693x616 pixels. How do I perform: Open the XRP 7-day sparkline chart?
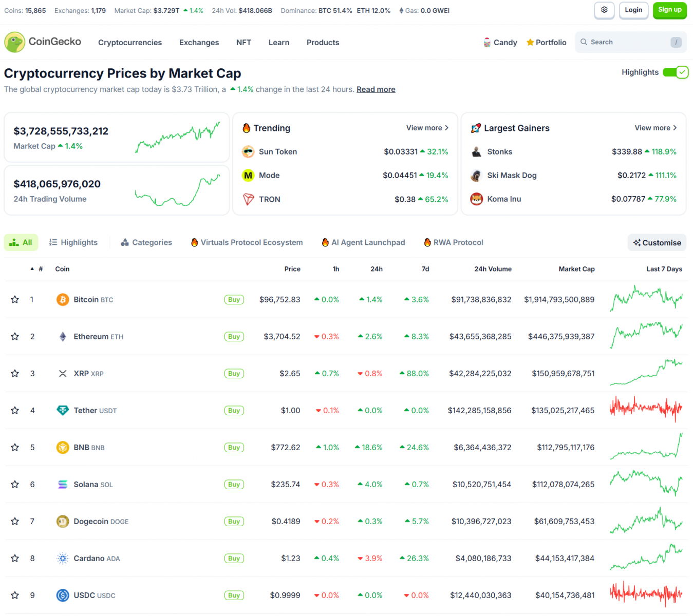646,373
